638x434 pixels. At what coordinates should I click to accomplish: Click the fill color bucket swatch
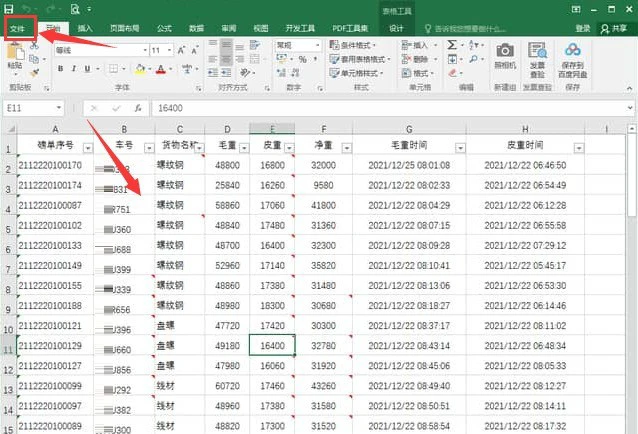coord(140,69)
